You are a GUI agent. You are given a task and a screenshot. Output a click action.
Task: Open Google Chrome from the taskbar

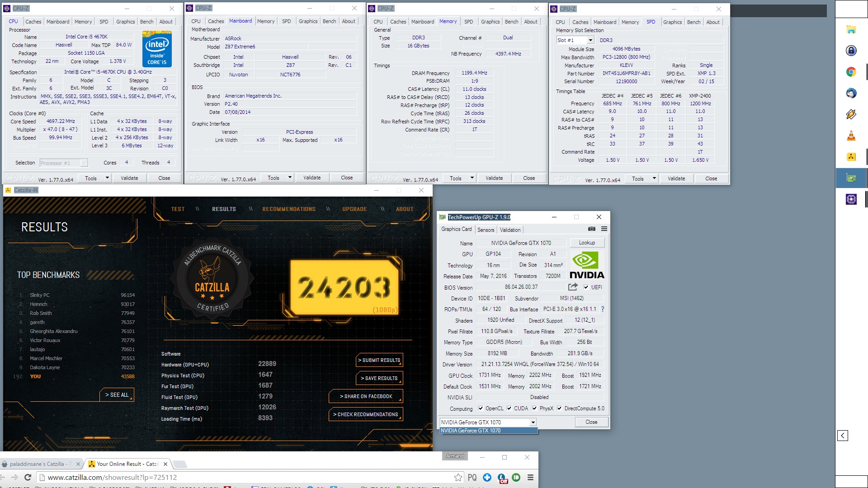point(851,72)
